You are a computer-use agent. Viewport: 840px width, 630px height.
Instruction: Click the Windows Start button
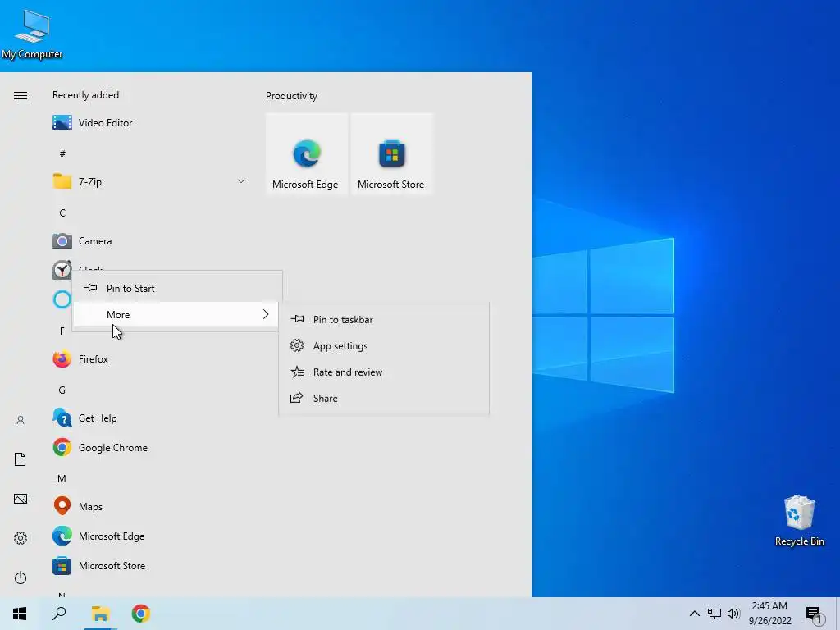pos(20,614)
